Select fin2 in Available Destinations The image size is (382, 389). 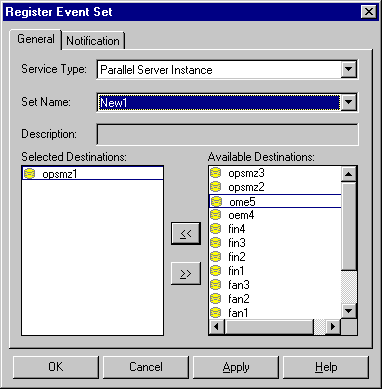point(275,257)
